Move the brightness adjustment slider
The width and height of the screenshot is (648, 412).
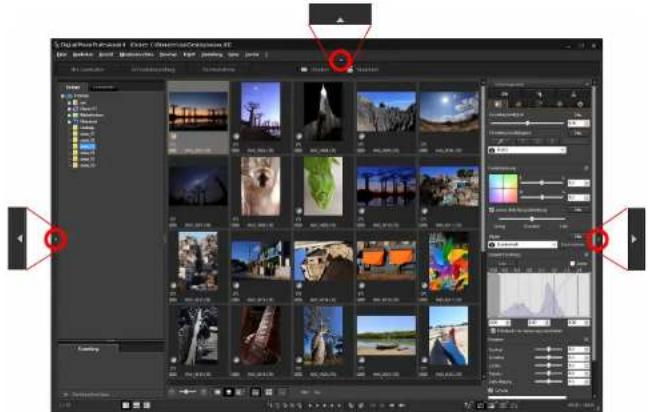pyautogui.click(x=527, y=123)
